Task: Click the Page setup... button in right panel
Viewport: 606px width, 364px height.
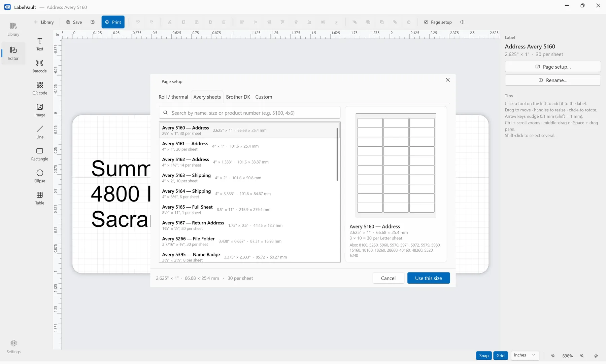Action: [x=553, y=67]
